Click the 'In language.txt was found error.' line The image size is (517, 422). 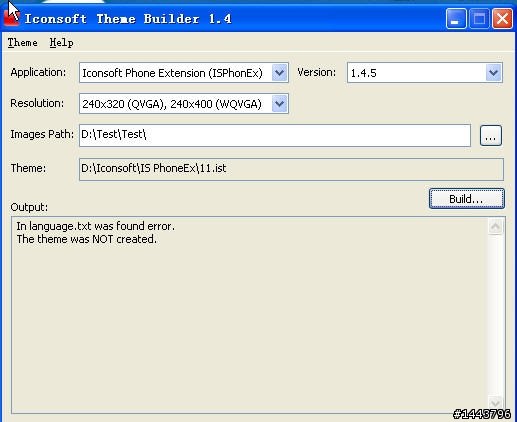click(96, 226)
